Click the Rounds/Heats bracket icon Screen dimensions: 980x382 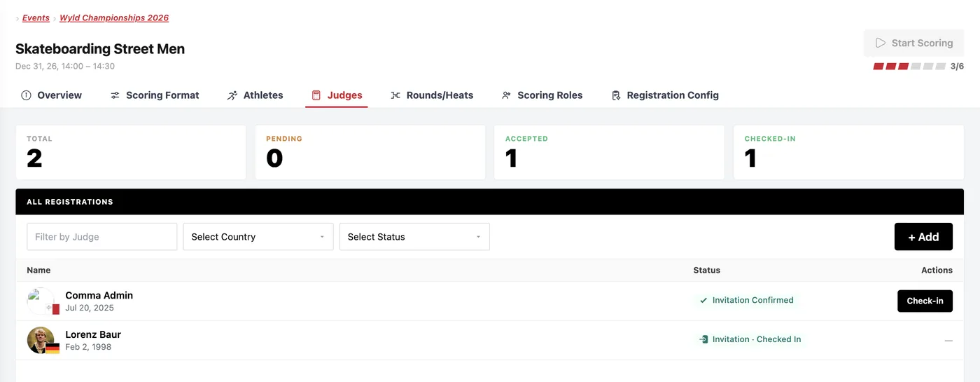point(395,95)
